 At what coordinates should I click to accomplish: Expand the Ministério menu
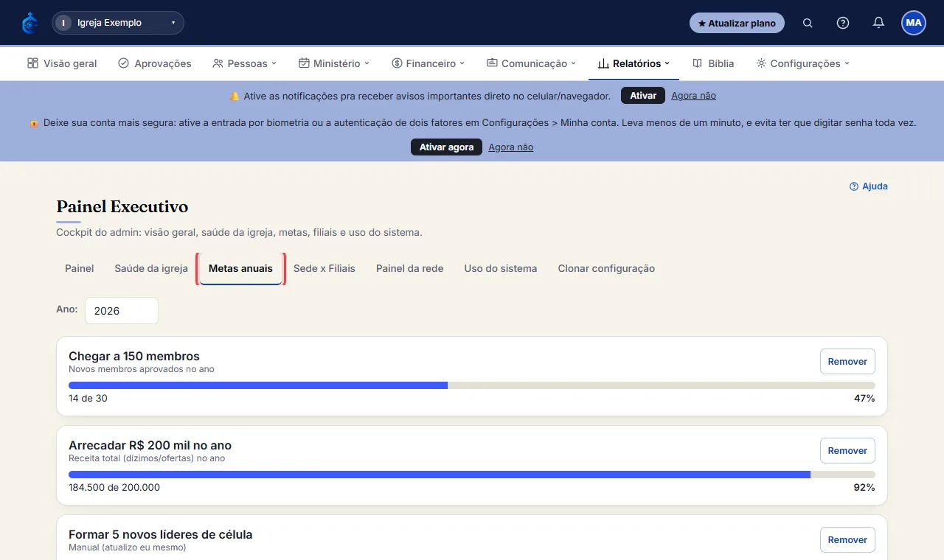[334, 63]
